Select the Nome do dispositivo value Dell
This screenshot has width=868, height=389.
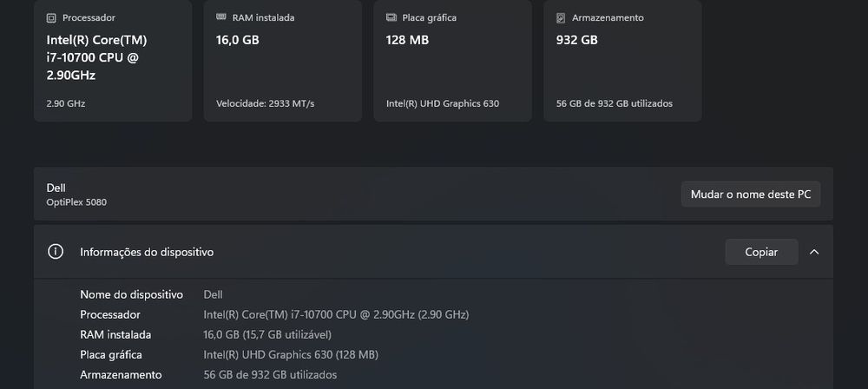(214, 295)
